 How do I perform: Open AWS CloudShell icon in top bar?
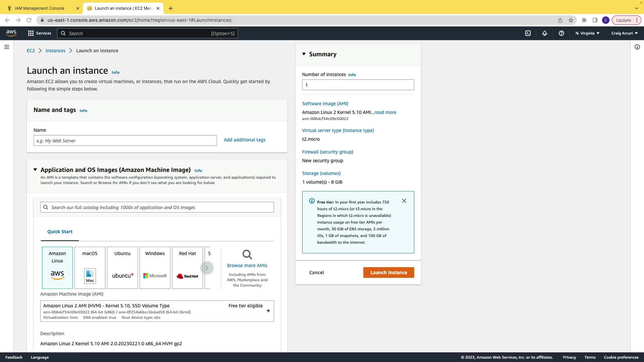(528, 33)
